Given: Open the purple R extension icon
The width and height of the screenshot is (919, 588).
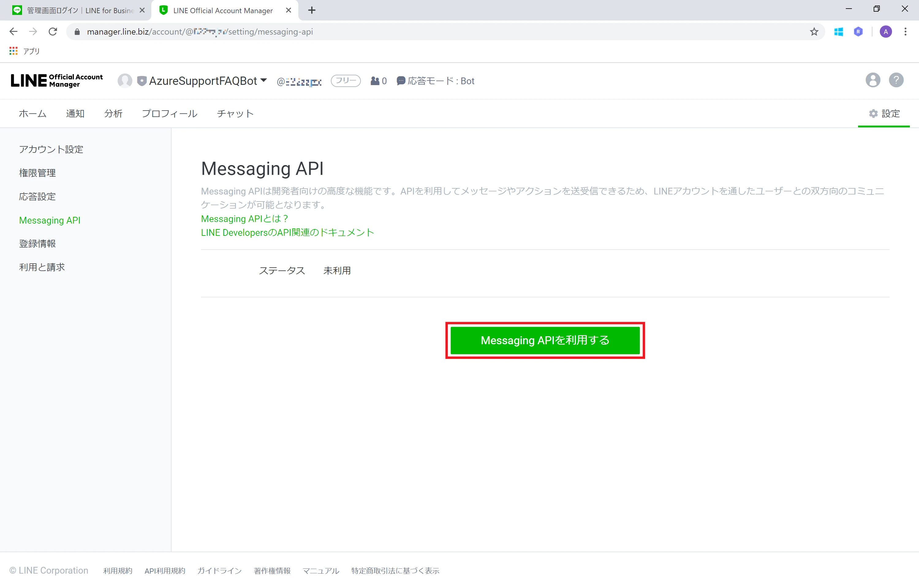Looking at the screenshot, I should (858, 32).
